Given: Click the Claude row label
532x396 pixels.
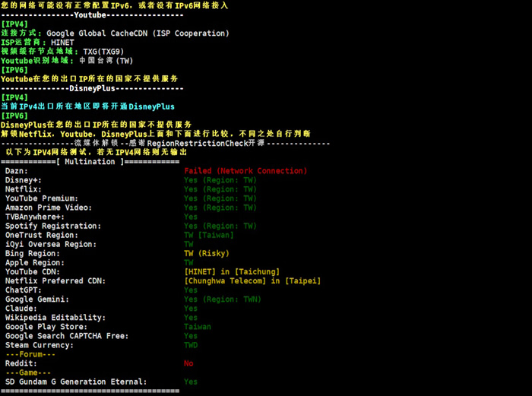Looking at the screenshot, I should (21, 309).
